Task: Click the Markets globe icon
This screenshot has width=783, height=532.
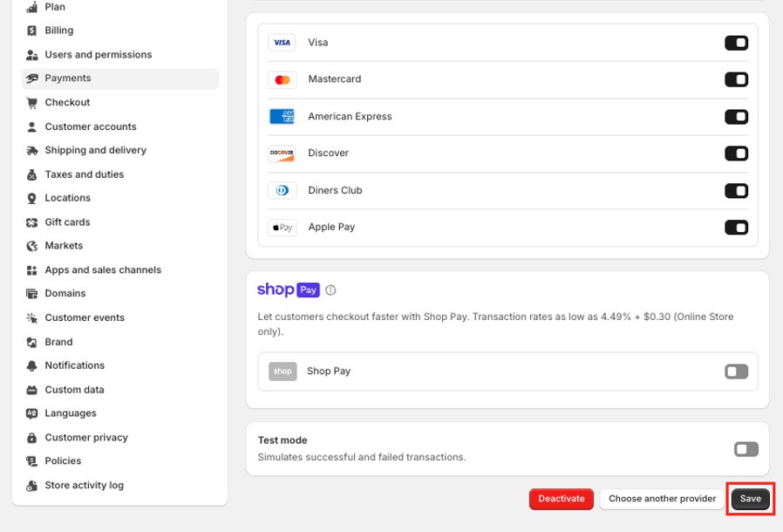Action: pyautogui.click(x=32, y=246)
